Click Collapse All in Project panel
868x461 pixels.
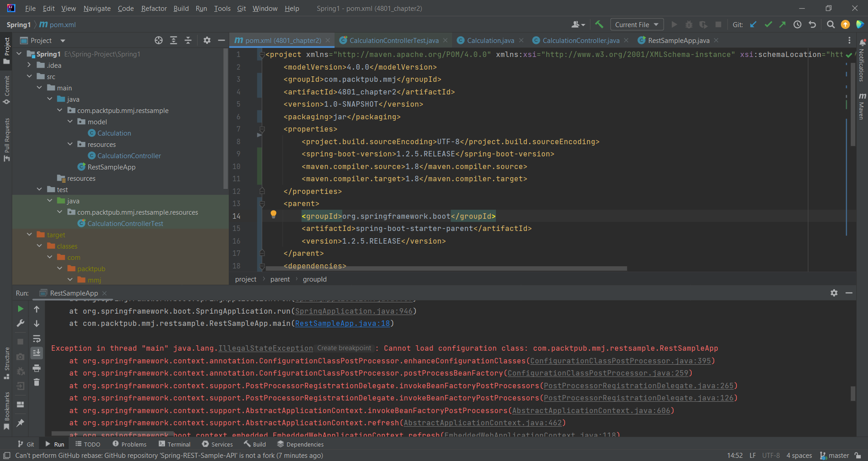188,40
